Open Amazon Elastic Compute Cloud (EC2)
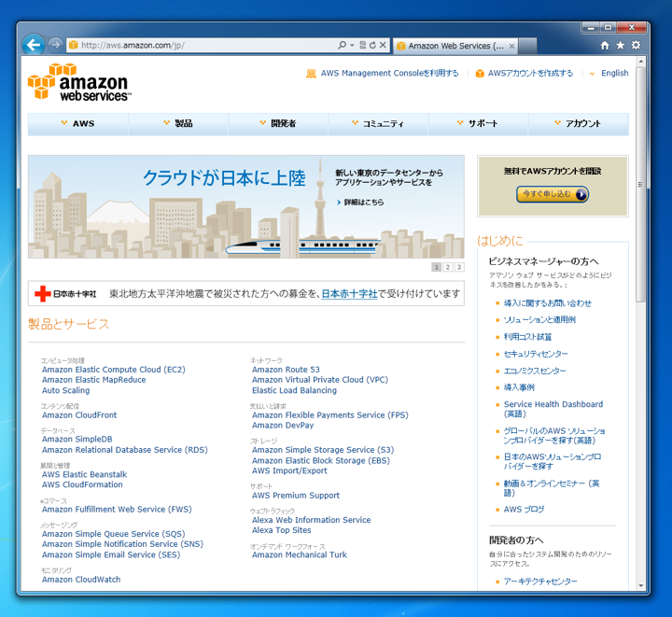Viewport: 672px width, 617px height. pos(114,370)
